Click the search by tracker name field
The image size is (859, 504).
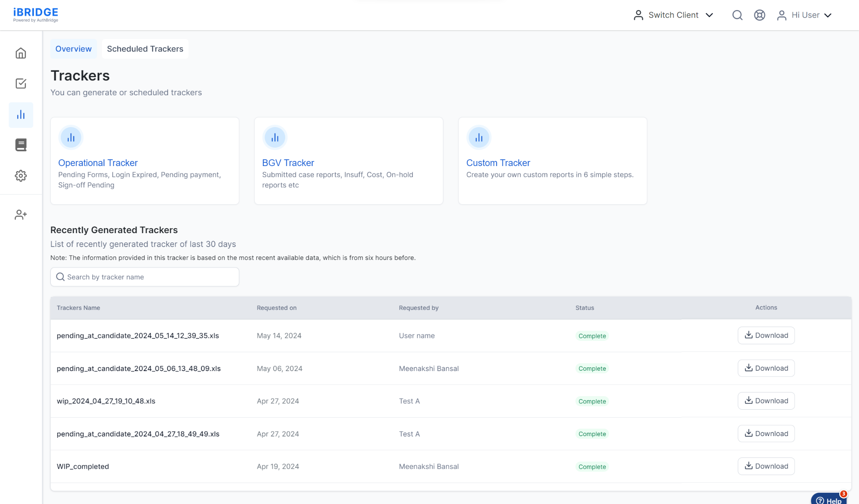(x=144, y=277)
